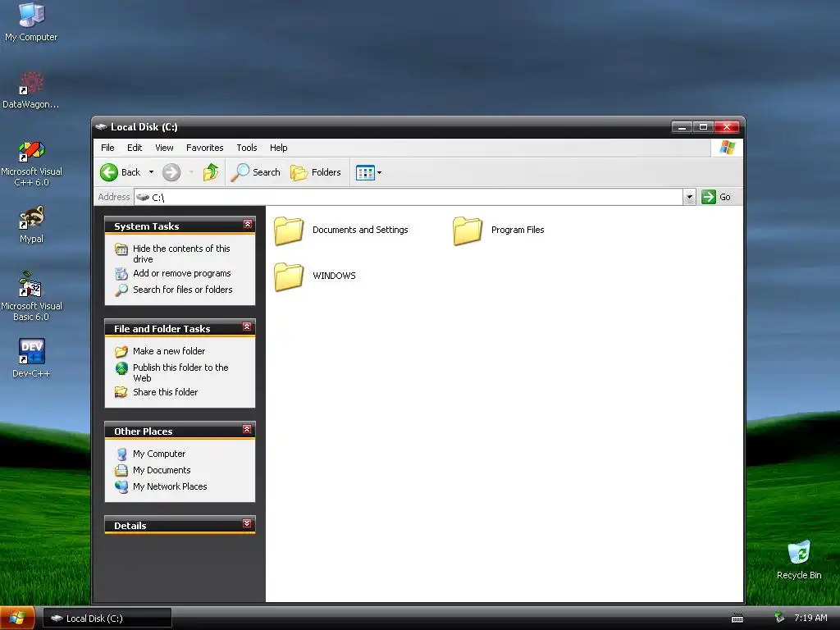Screen dimensions: 840x630
Task: Click Hide the contents of this drive
Action: (x=181, y=254)
